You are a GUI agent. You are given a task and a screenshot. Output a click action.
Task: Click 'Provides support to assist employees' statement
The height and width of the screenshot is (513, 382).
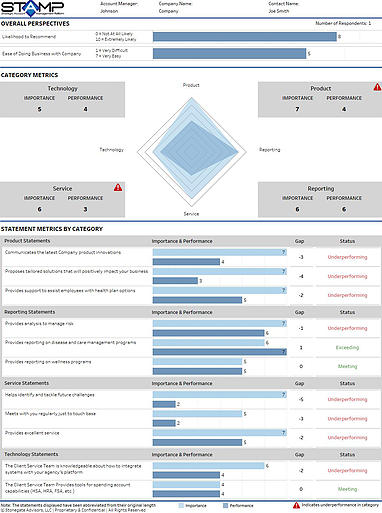click(x=70, y=291)
